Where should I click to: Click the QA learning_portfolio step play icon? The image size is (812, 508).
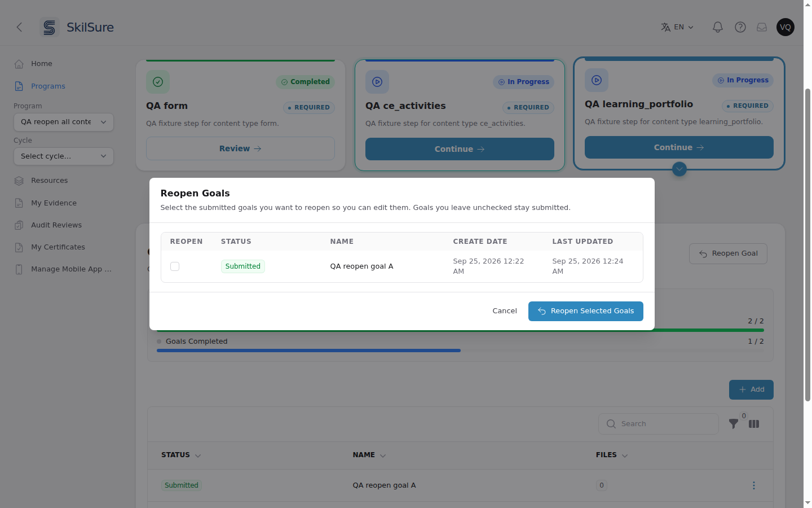tap(597, 80)
